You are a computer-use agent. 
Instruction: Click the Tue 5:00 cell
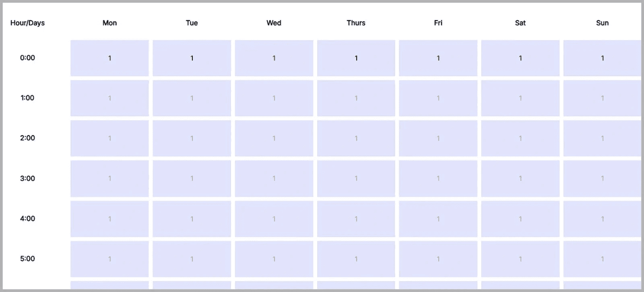click(x=192, y=259)
